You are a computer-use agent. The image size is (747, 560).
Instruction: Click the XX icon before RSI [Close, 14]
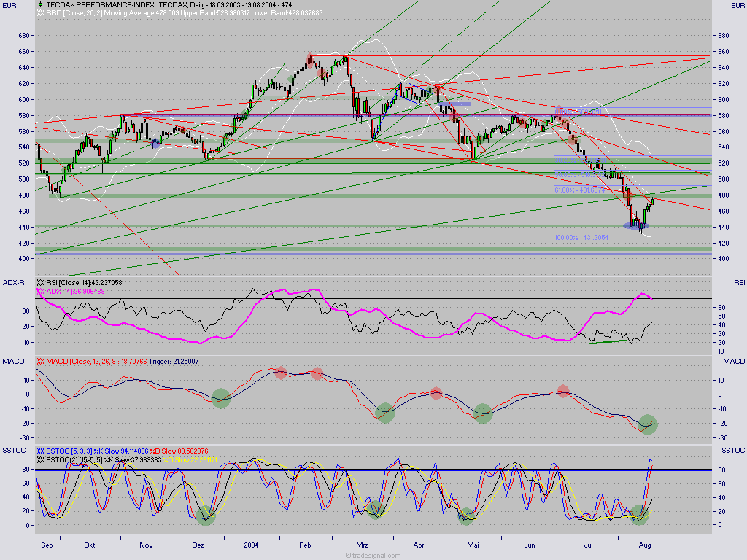(x=40, y=282)
